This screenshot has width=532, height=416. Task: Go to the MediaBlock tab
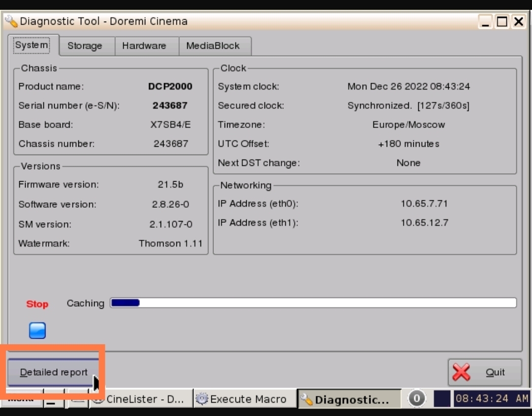pyautogui.click(x=213, y=46)
